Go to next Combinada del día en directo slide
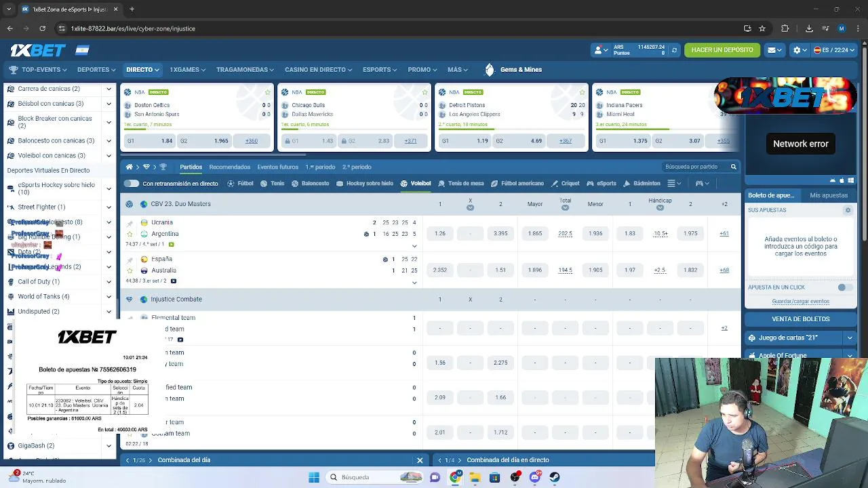Viewport: 868px width, 488px height. click(x=459, y=460)
